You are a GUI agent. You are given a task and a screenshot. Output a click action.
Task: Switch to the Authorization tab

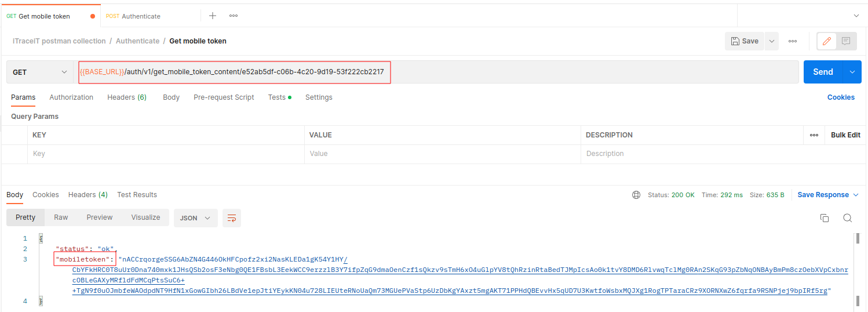pos(71,97)
